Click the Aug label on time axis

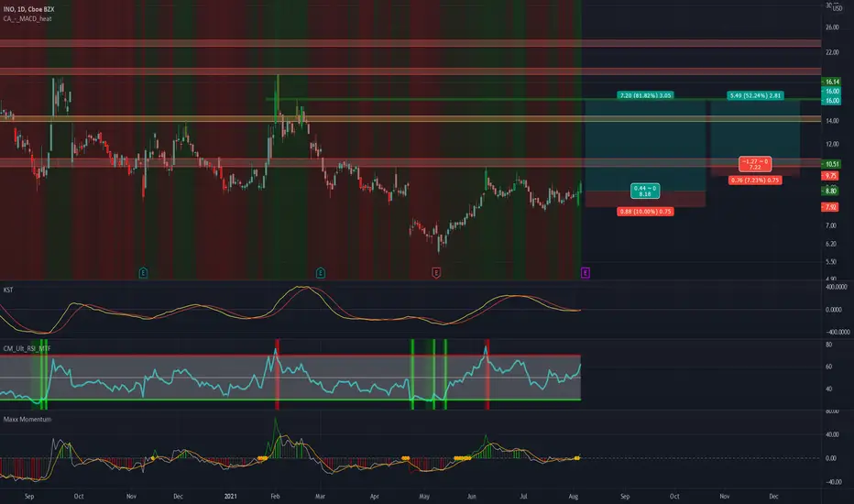point(574,497)
